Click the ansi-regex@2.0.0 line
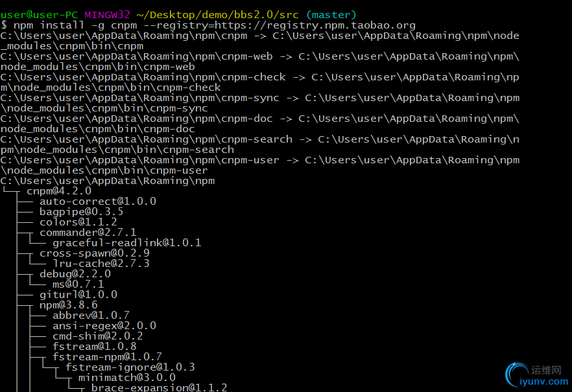The height and width of the screenshot is (392, 572). click(104, 326)
